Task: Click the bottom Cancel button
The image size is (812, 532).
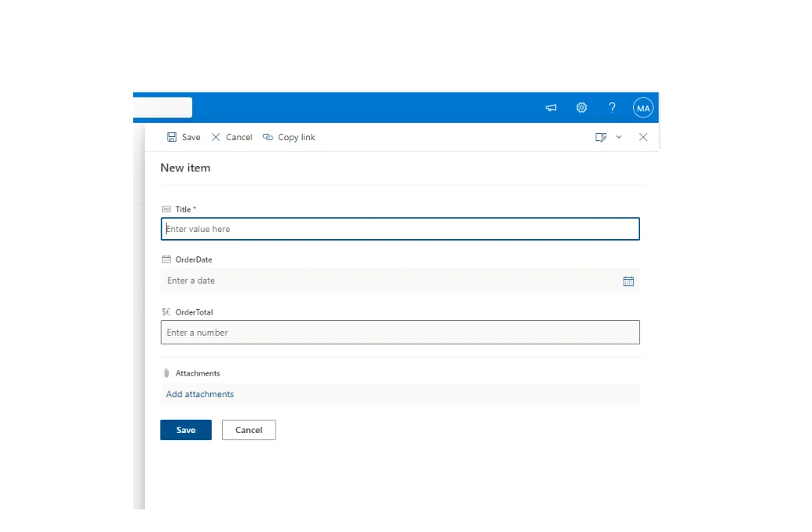Action: coord(248,430)
